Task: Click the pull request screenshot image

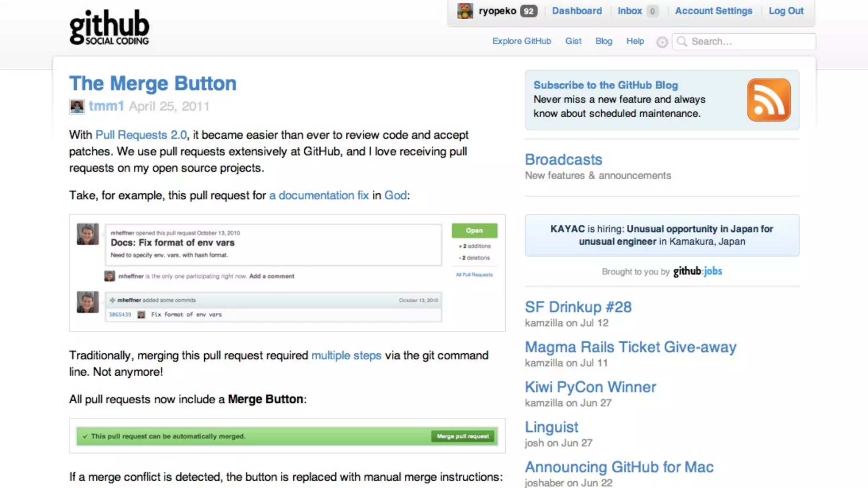Action: [287, 273]
